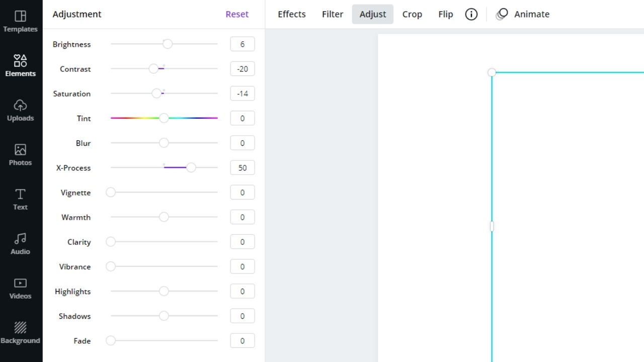Click the Animate button

click(523, 14)
